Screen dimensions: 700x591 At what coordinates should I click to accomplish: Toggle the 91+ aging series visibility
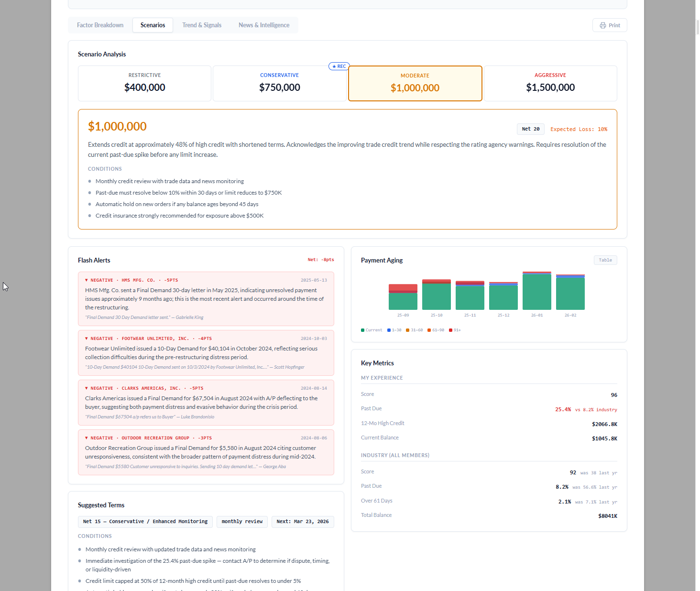click(x=455, y=330)
